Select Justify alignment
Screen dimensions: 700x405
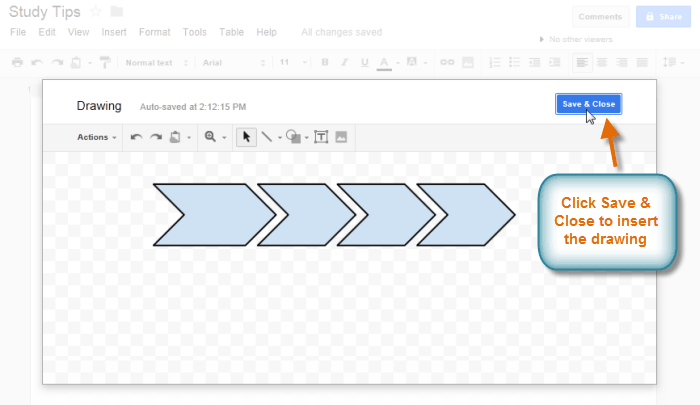click(642, 63)
